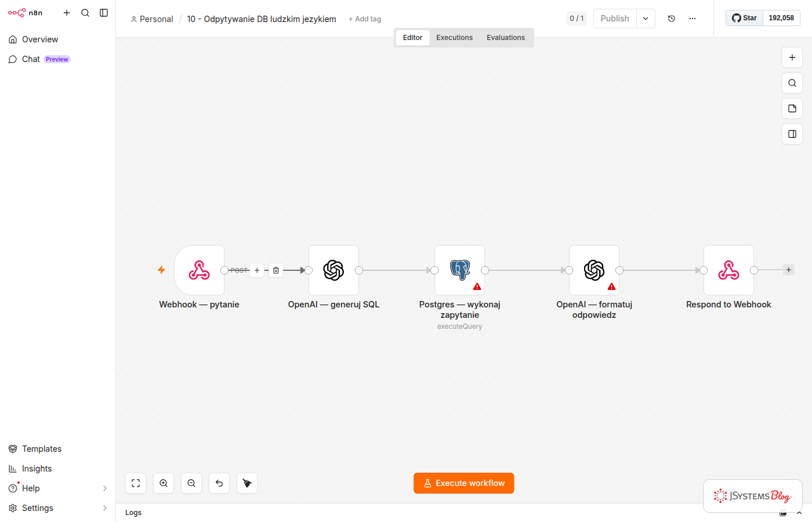Image resolution: width=812 pixels, height=522 pixels.
Task: Open the Webhook — pytanie node
Action: point(199,270)
